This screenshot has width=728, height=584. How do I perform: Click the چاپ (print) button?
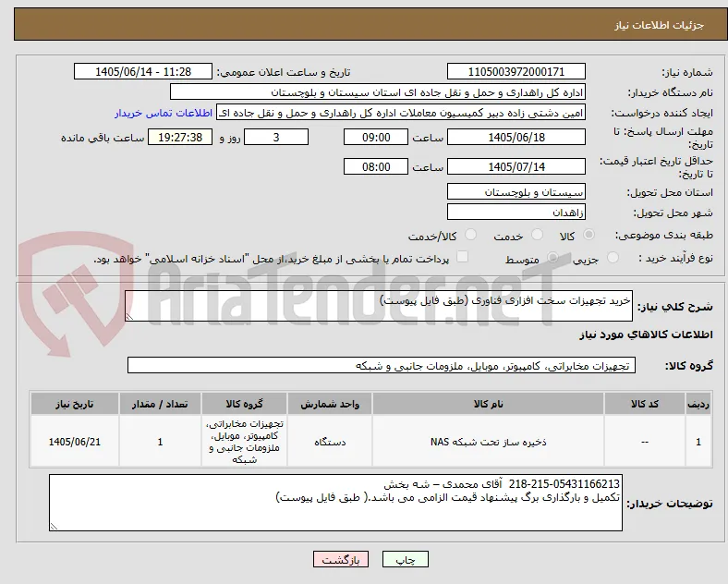406,559
